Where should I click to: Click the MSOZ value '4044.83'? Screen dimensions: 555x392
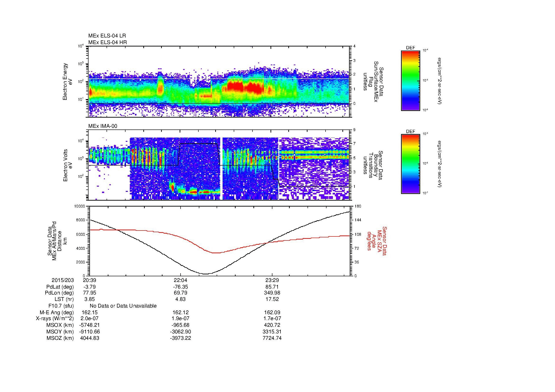tap(89, 338)
